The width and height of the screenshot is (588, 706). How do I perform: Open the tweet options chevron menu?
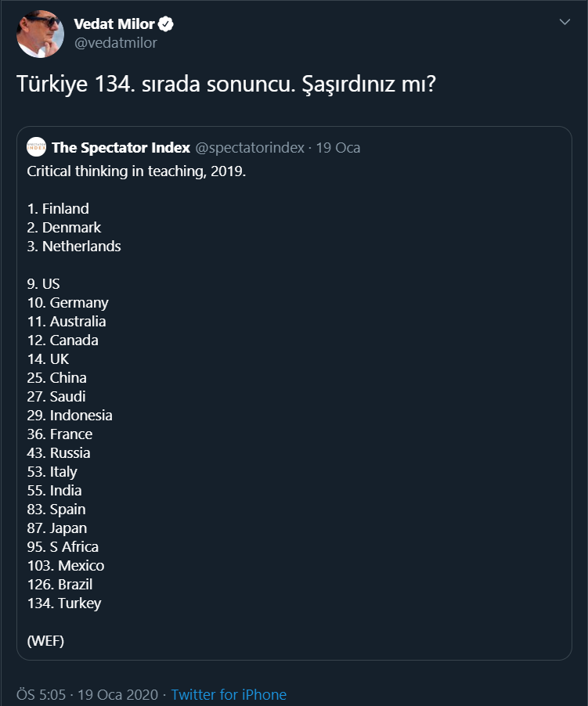[x=565, y=23]
